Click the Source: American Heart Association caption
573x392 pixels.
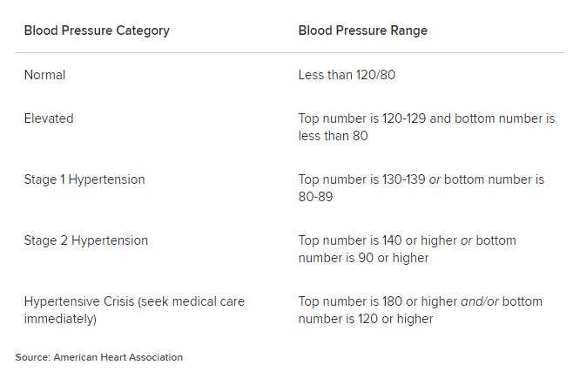pos(99,357)
